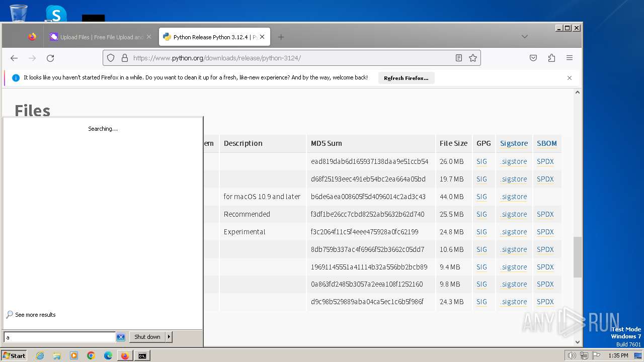Focus the Start menu search field

(60, 337)
